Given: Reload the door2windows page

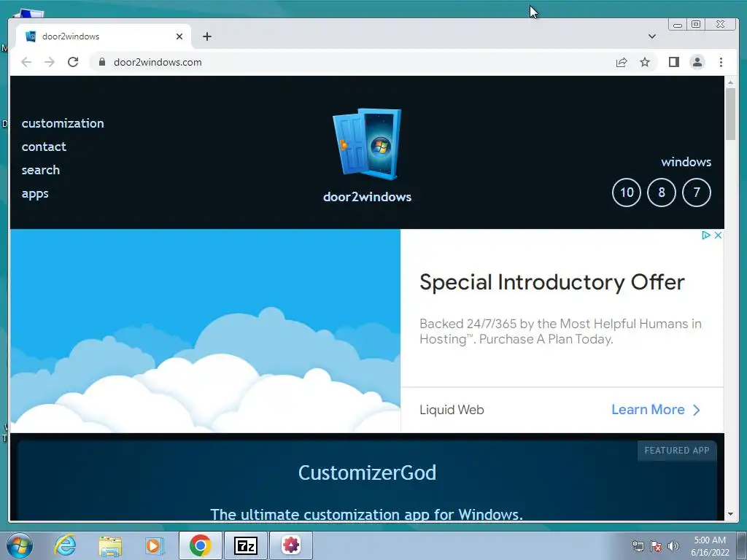Looking at the screenshot, I should pyautogui.click(x=73, y=62).
